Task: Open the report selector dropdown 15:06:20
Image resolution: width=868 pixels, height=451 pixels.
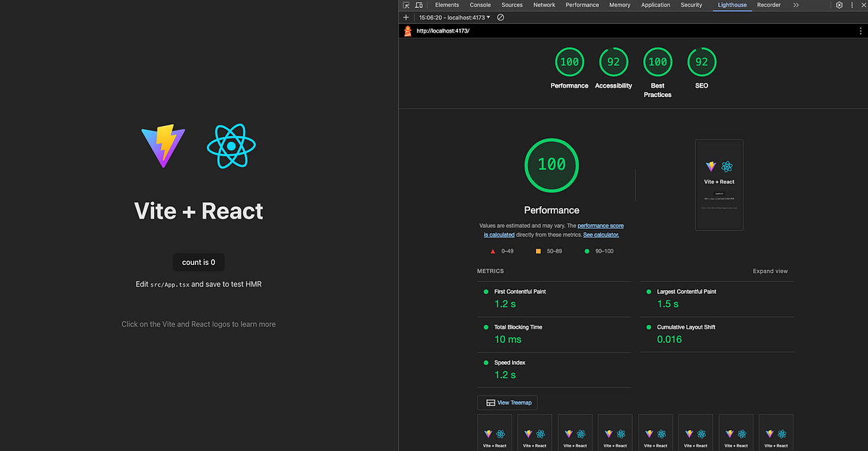Action: click(454, 17)
